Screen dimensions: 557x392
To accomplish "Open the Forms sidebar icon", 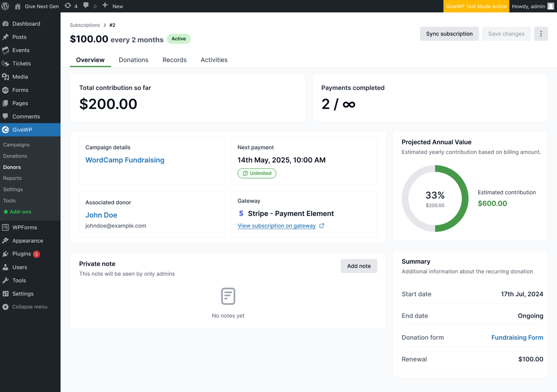I will 6,90.
